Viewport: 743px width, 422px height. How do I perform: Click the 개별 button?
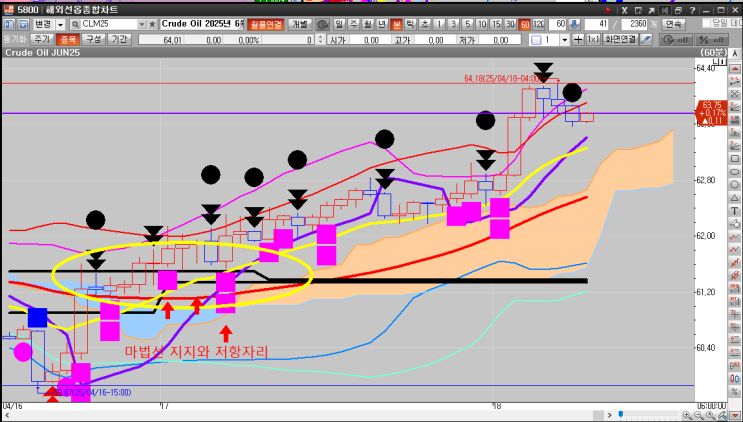pyautogui.click(x=299, y=24)
